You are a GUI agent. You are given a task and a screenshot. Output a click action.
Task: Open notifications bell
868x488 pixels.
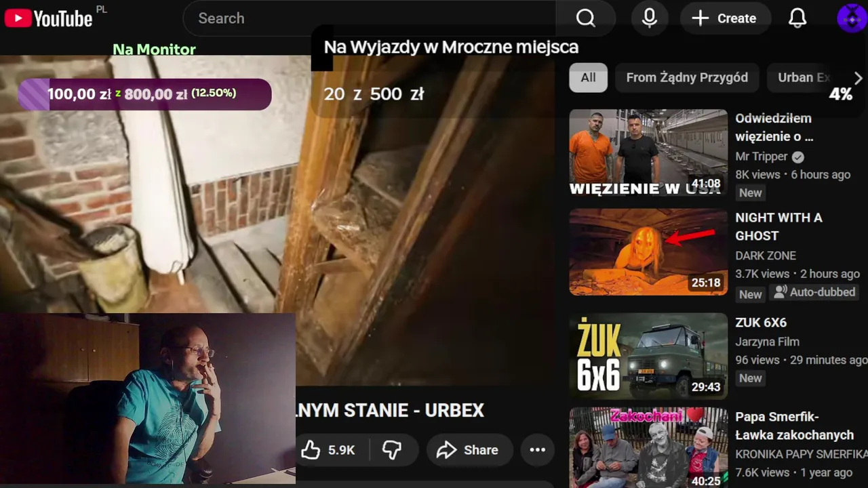797,18
